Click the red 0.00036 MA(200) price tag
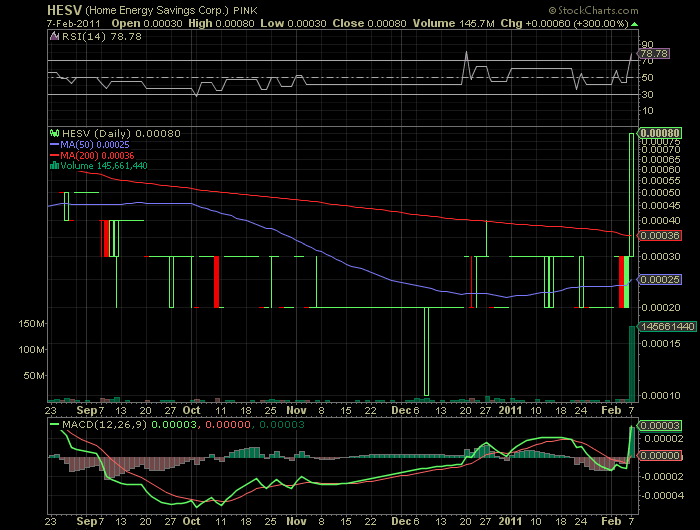 [x=660, y=235]
